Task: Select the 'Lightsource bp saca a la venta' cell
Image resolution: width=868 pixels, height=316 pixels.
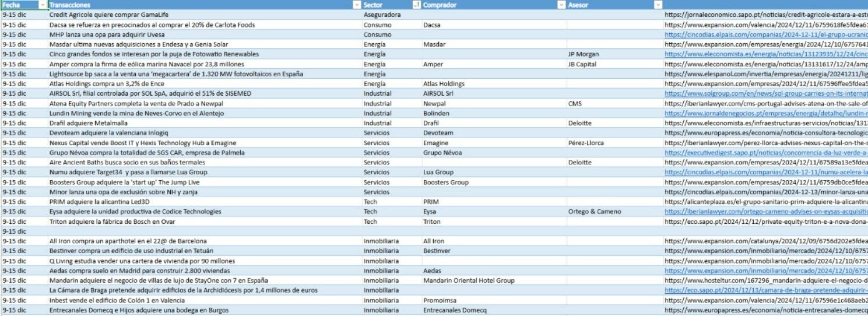Action: click(205, 74)
